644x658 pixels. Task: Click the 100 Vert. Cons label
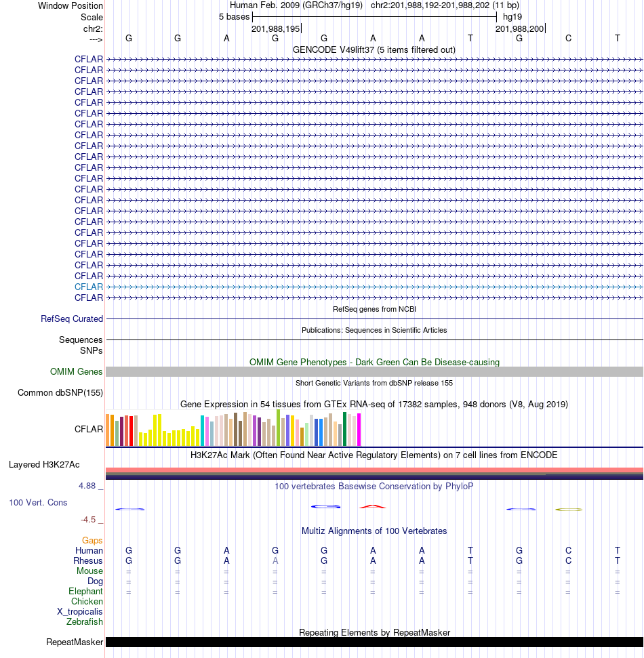pos(38,502)
